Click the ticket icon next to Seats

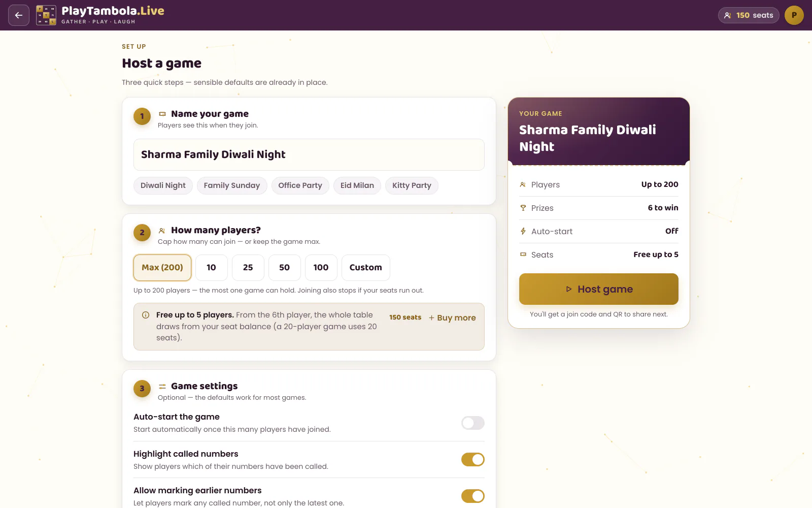pos(523,255)
